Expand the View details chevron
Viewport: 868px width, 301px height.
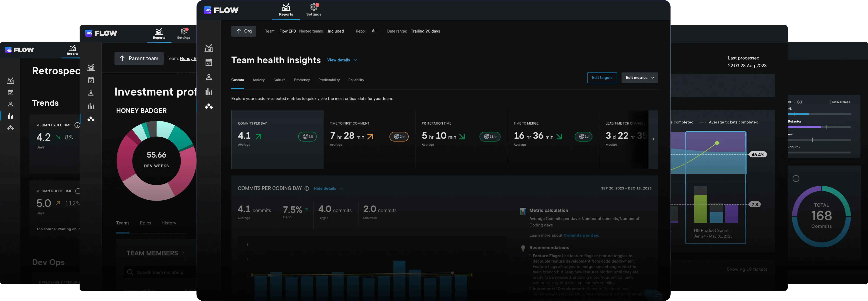pyautogui.click(x=355, y=60)
